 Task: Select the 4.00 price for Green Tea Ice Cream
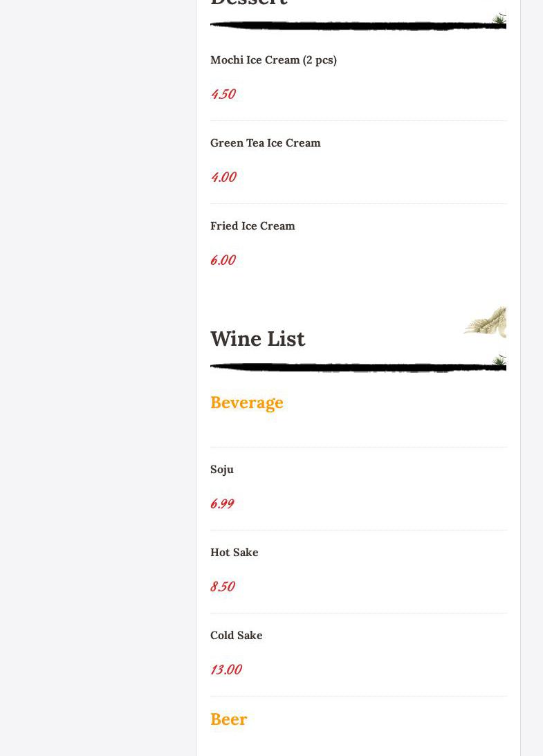[x=223, y=177]
